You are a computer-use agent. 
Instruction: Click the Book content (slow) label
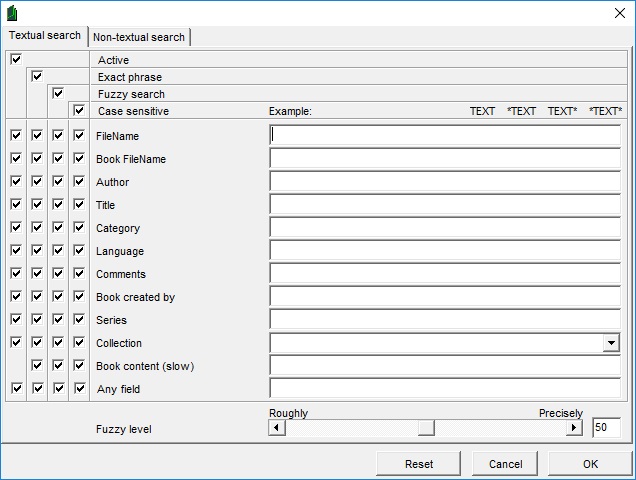pyautogui.click(x=145, y=366)
